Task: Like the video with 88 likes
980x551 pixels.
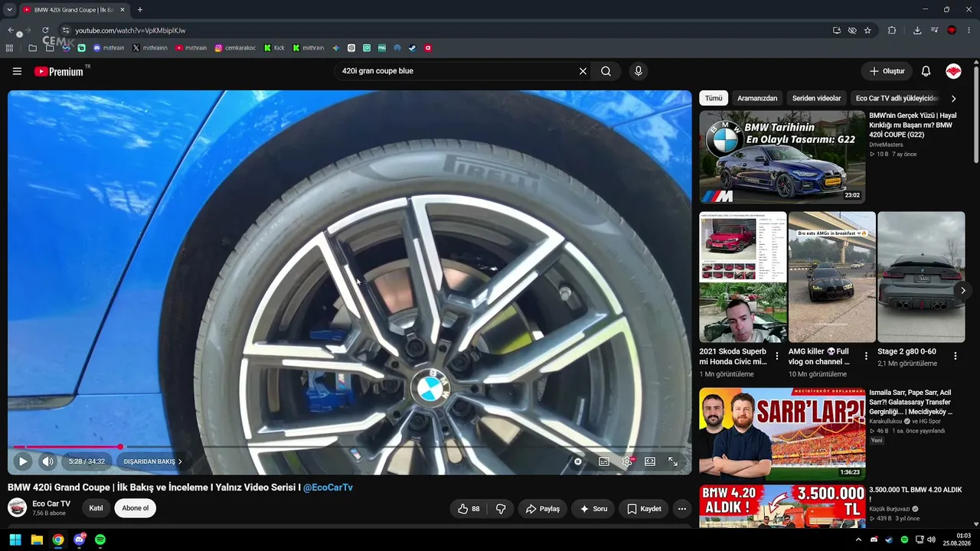Action: click(x=469, y=509)
